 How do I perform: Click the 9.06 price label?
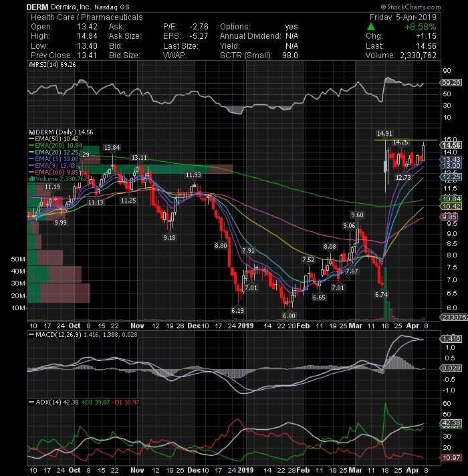pos(349,225)
